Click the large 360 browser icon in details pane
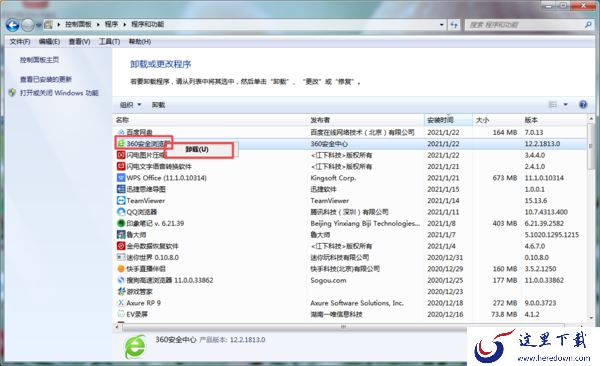600x366 pixels. [135, 346]
